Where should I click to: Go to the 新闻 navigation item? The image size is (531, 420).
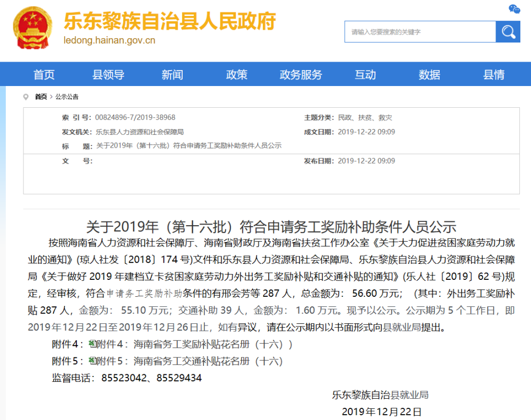[173, 74]
